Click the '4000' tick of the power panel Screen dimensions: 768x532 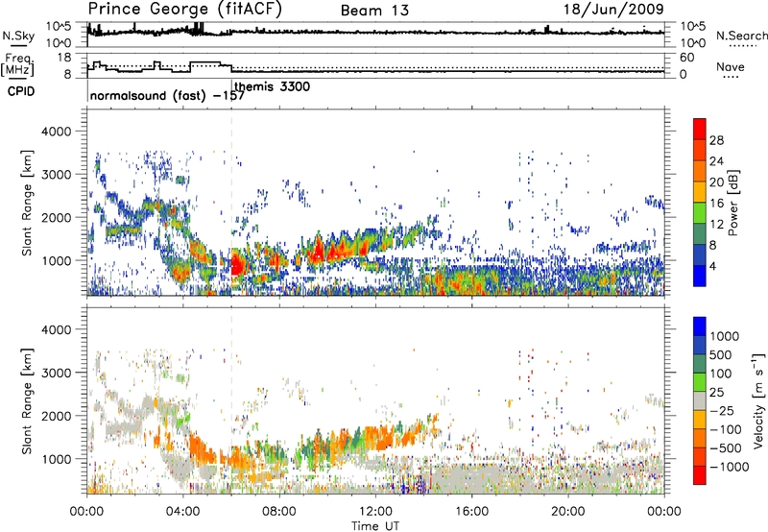[x=56, y=132]
